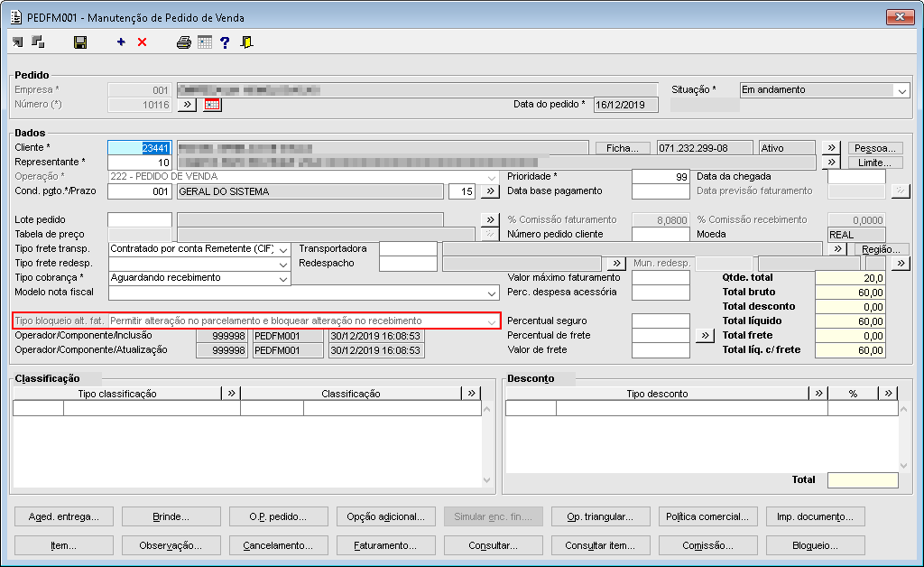Click the Ficha... button
The image size is (924, 567).
623,148
